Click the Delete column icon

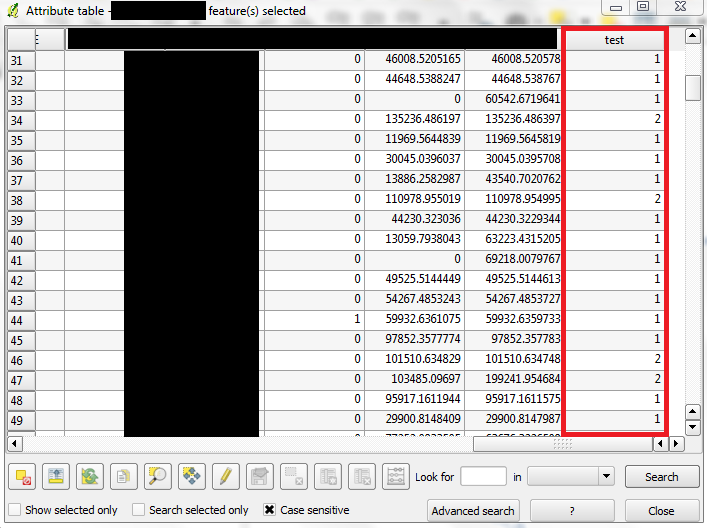(x=362, y=477)
